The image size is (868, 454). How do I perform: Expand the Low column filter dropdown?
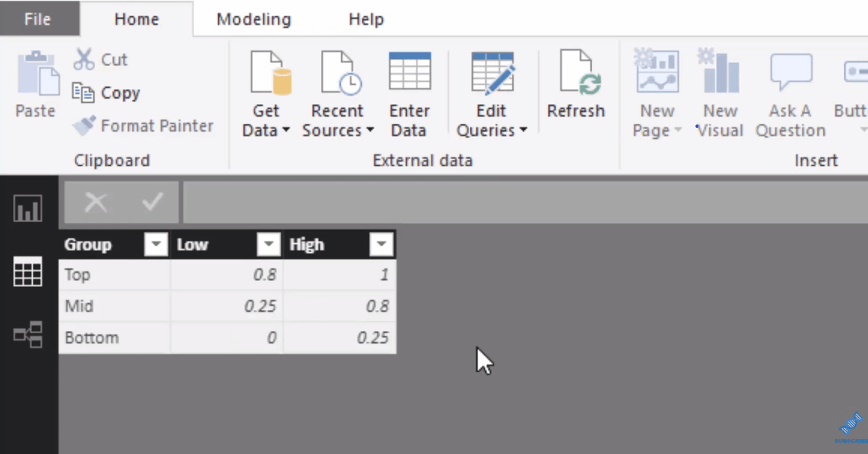(x=269, y=246)
